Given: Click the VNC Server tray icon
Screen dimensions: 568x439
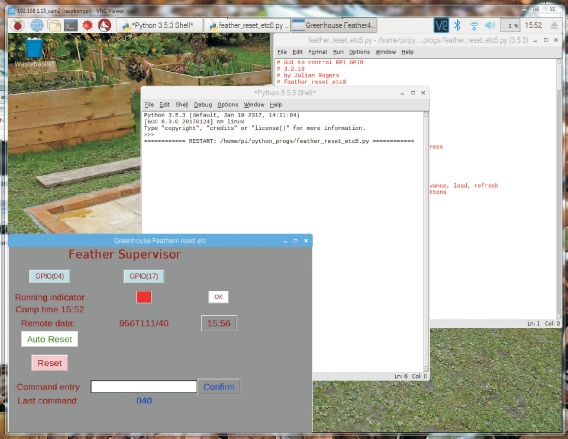Looking at the screenshot, I should [x=441, y=25].
